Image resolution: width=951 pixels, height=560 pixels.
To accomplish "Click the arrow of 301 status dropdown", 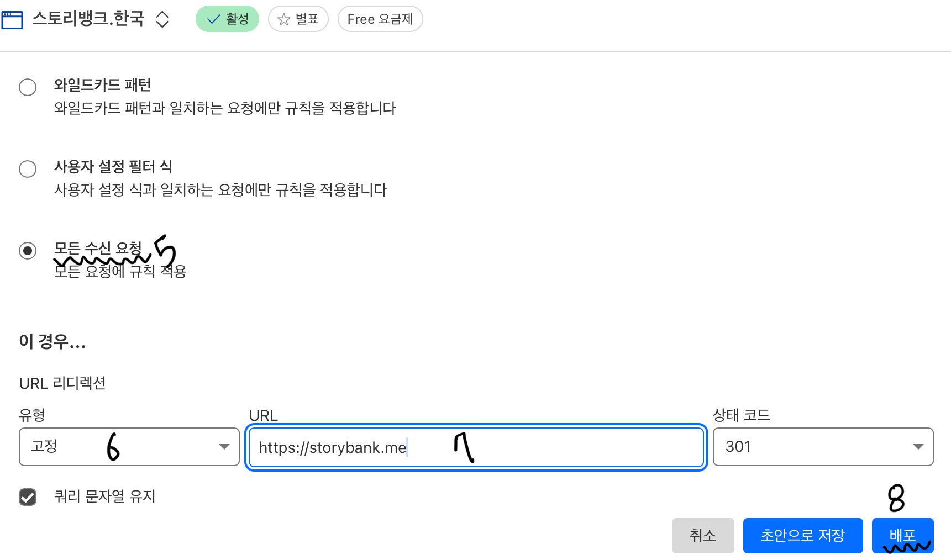I will (x=918, y=446).
